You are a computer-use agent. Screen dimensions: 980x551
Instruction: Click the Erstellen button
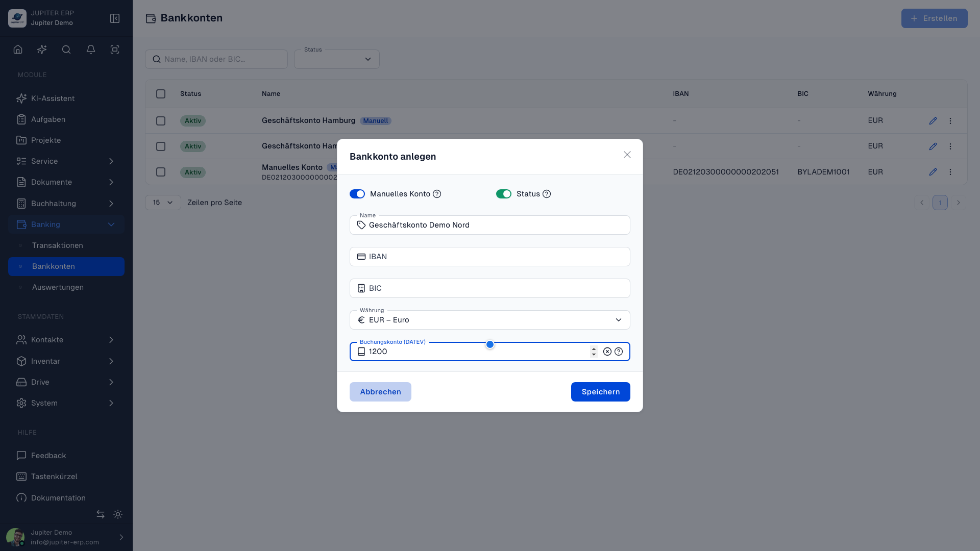point(934,18)
